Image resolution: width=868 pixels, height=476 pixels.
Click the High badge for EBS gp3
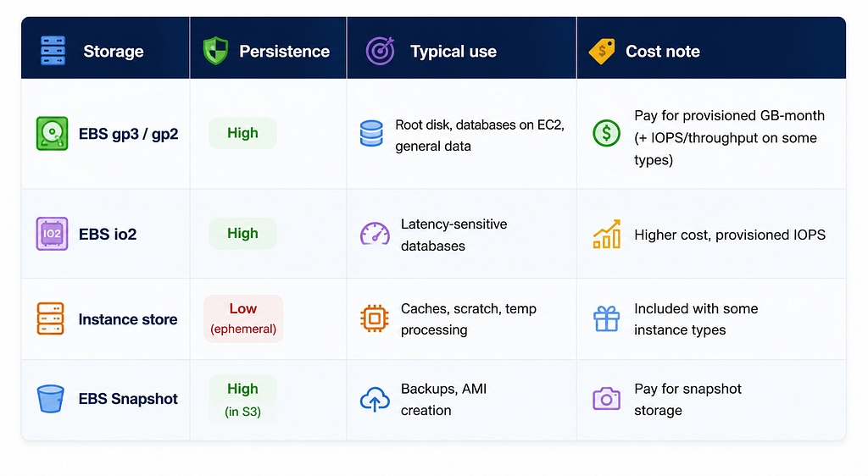pyautogui.click(x=242, y=133)
